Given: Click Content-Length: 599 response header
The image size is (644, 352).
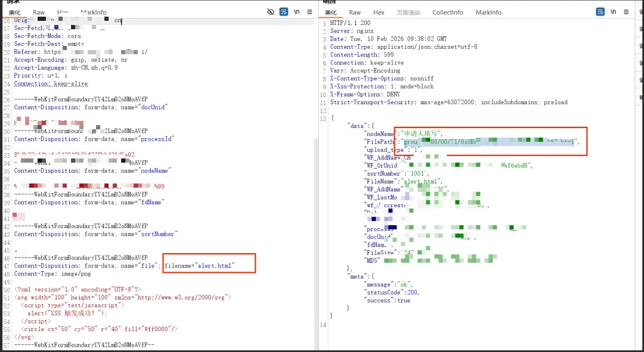Looking at the screenshot, I should (x=362, y=55).
